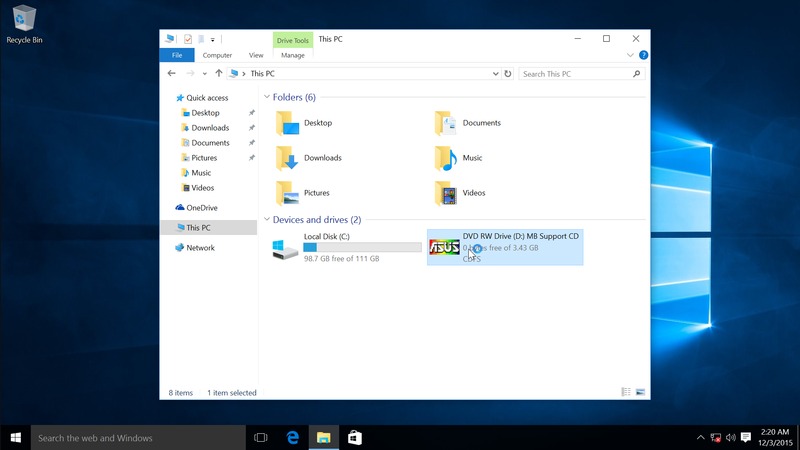Click the Properties icon in quick access toolbar
This screenshot has width=800, height=450.
(188, 39)
